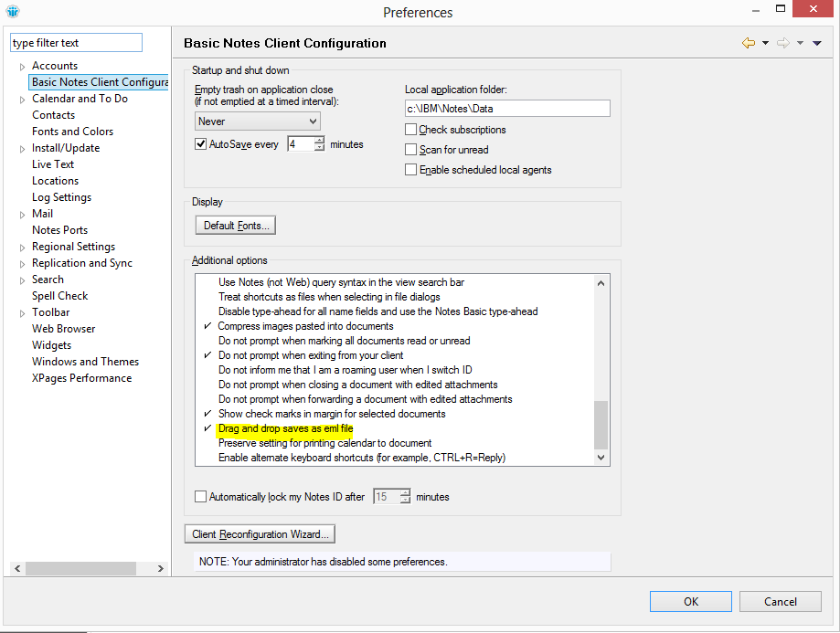Open the Client Reconfiguration Wizard

click(260, 534)
